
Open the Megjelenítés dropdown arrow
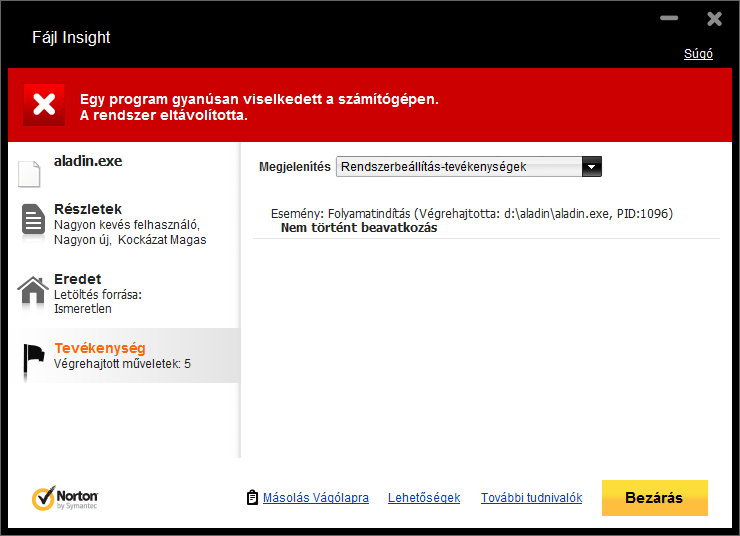(592, 167)
